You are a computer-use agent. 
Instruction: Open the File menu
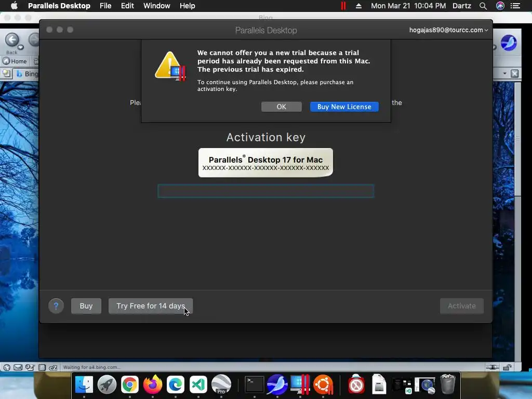pos(105,6)
